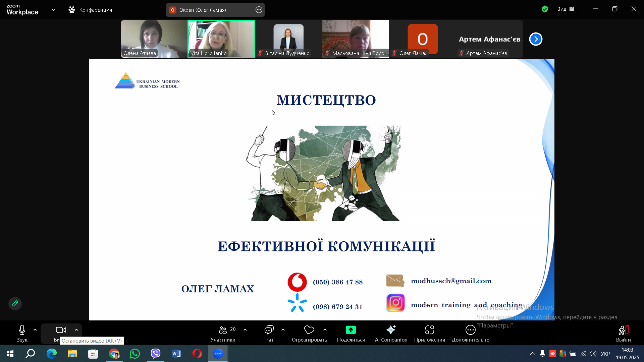644x362 pixels.
Task: Show next participants with blue arrow
Action: click(536, 39)
